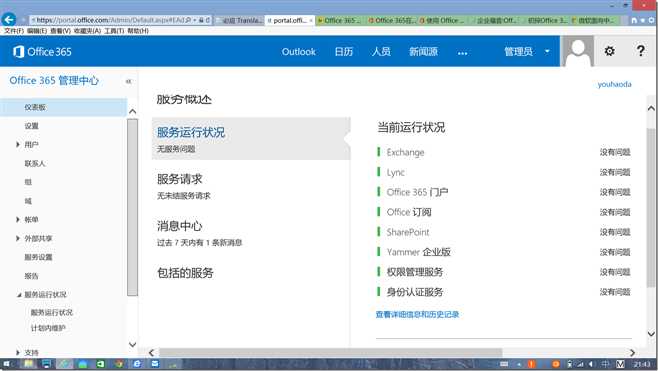Screen dimensions: 658x371
Task: Open 人员 in the top navigation
Action: coord(381,52)
